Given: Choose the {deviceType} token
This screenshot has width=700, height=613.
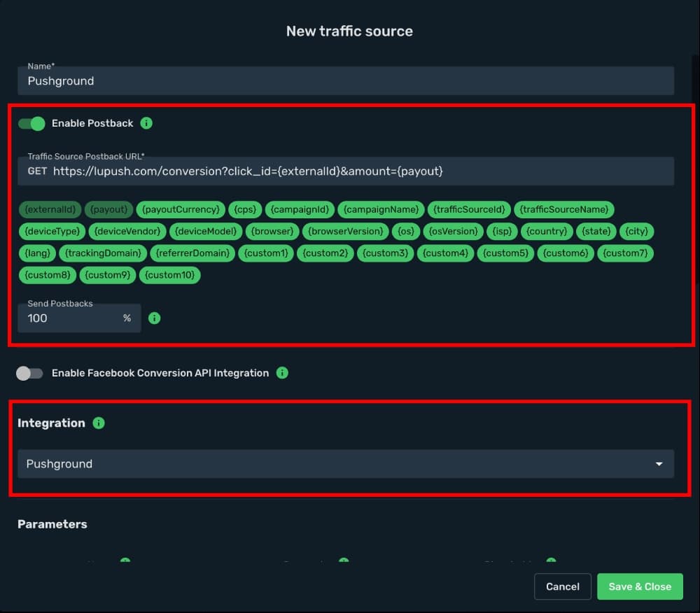Looking at the screenshot, I should click(x=52, y=232).
